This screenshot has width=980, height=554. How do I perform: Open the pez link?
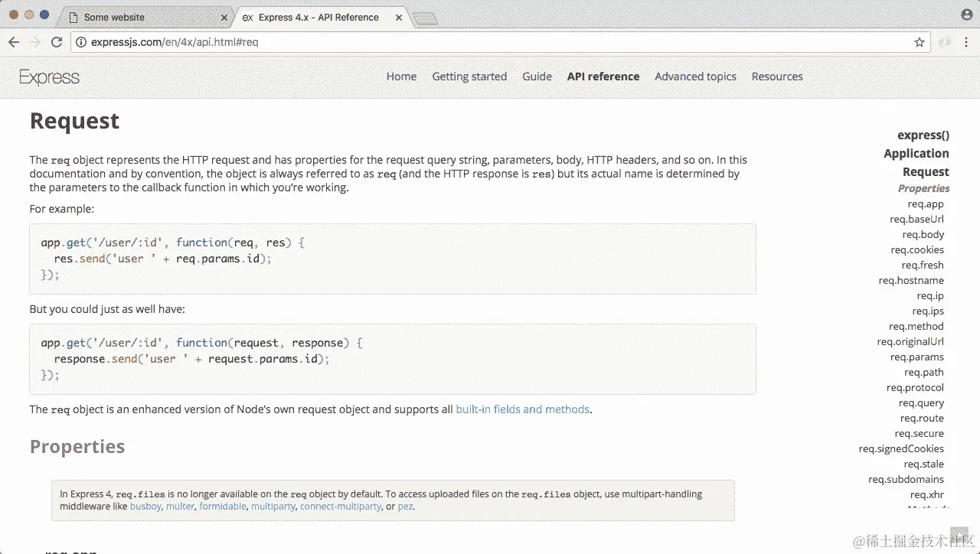(406, 507)
